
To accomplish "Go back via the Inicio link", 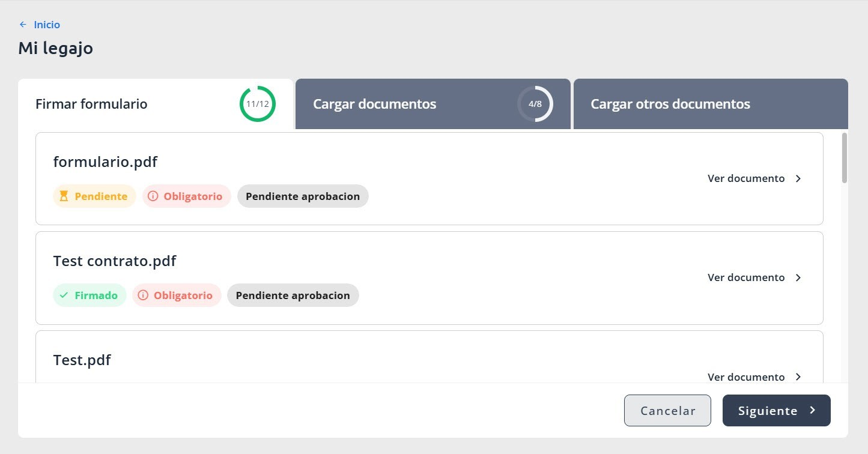I will coord(47,25).
